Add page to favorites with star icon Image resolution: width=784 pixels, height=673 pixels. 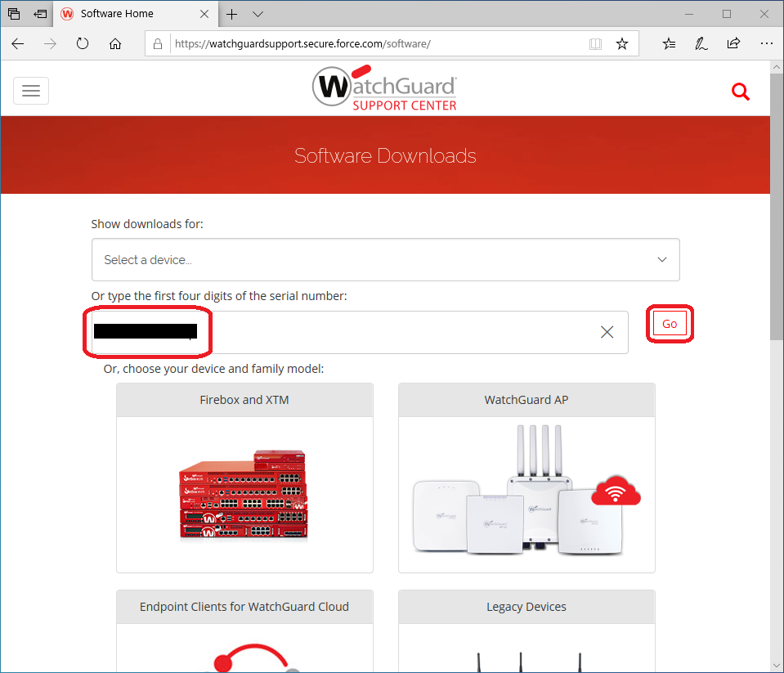click(x=621, y=44)
